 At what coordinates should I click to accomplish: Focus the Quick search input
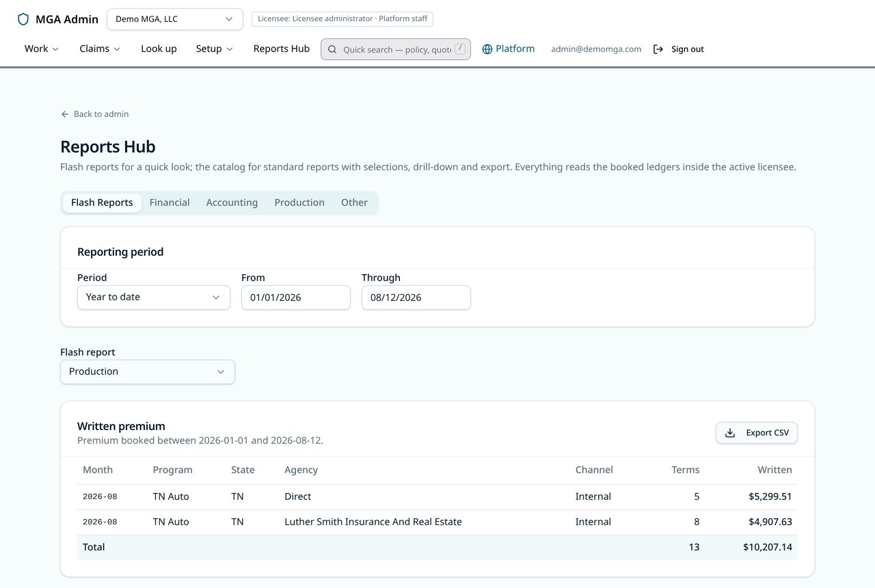pyautogui.click(x=396, y=49)
